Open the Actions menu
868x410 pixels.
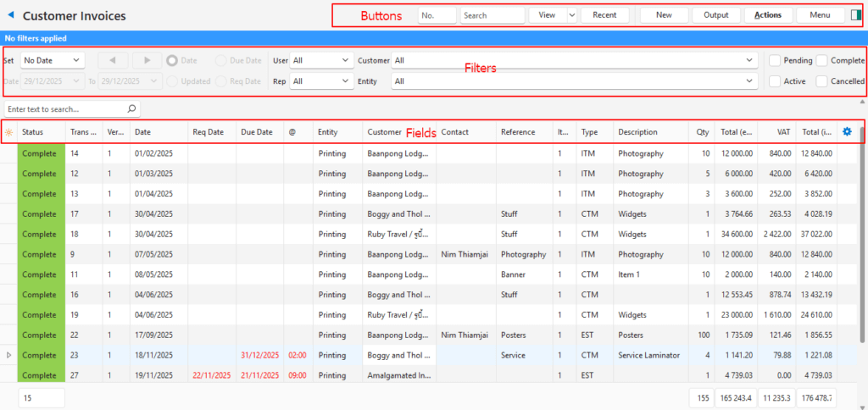tap(768, 15)
